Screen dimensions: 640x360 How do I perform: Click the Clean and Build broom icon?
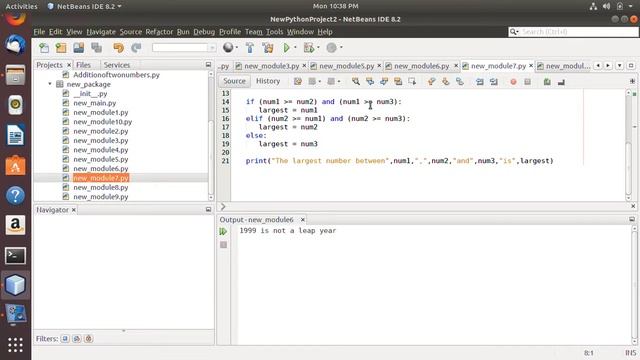tap(268, 48)
